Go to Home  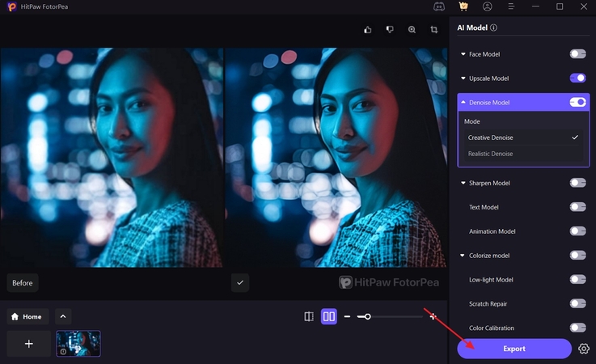27,316
